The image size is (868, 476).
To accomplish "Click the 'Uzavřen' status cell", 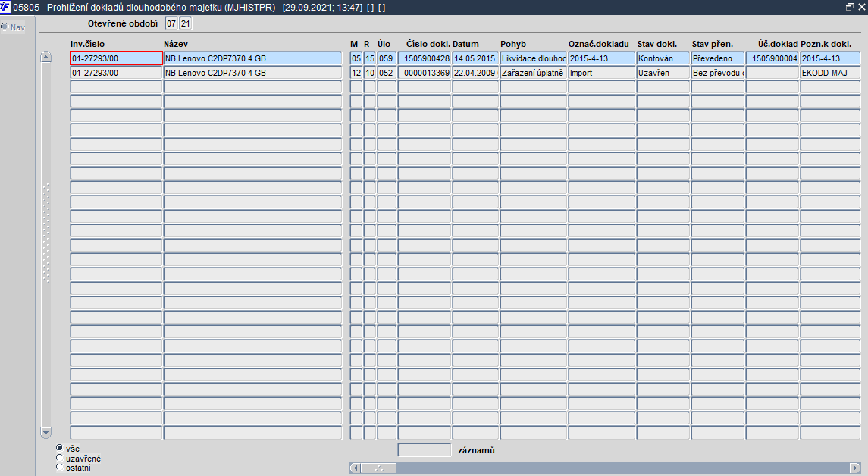I will click(663, 73).
